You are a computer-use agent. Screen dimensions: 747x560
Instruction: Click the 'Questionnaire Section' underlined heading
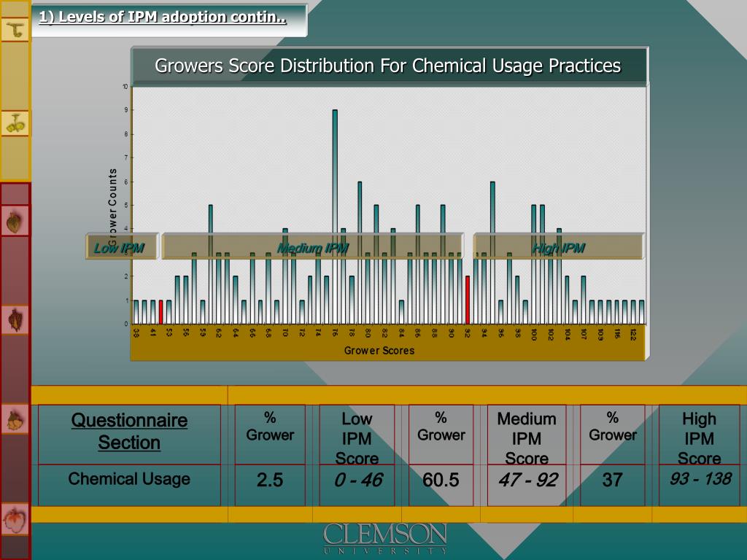click(x=129, y=432)
